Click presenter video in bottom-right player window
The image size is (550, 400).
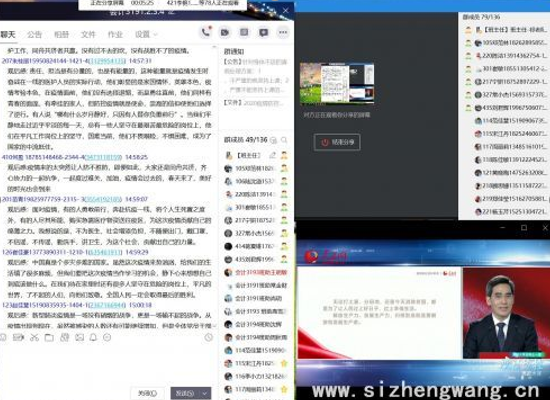coord(506,313)
